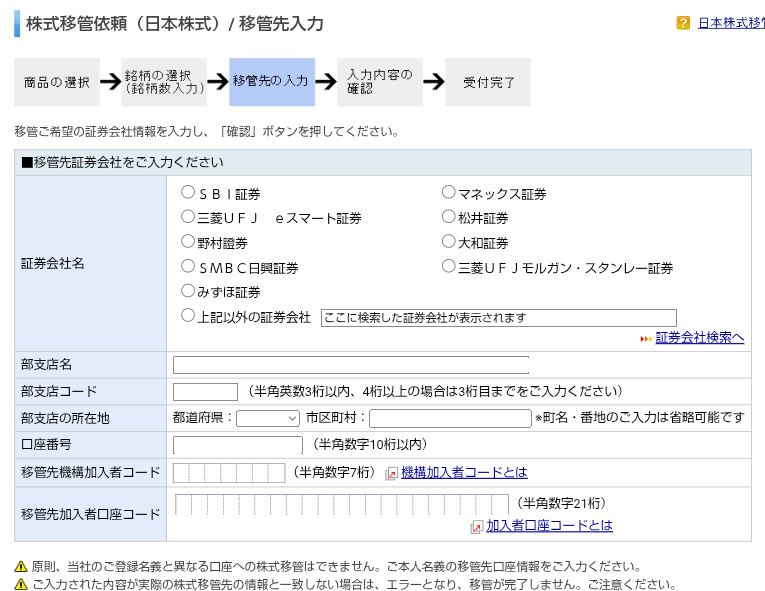765x591 pixels.
Task: Click the 商品の選択 step
Action: (x=56, y=82)
